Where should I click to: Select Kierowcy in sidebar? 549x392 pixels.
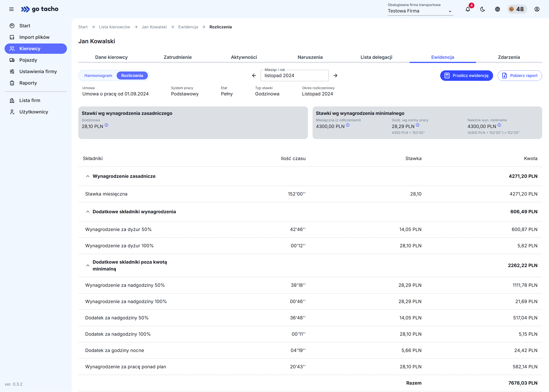click(x=36, y=48)
